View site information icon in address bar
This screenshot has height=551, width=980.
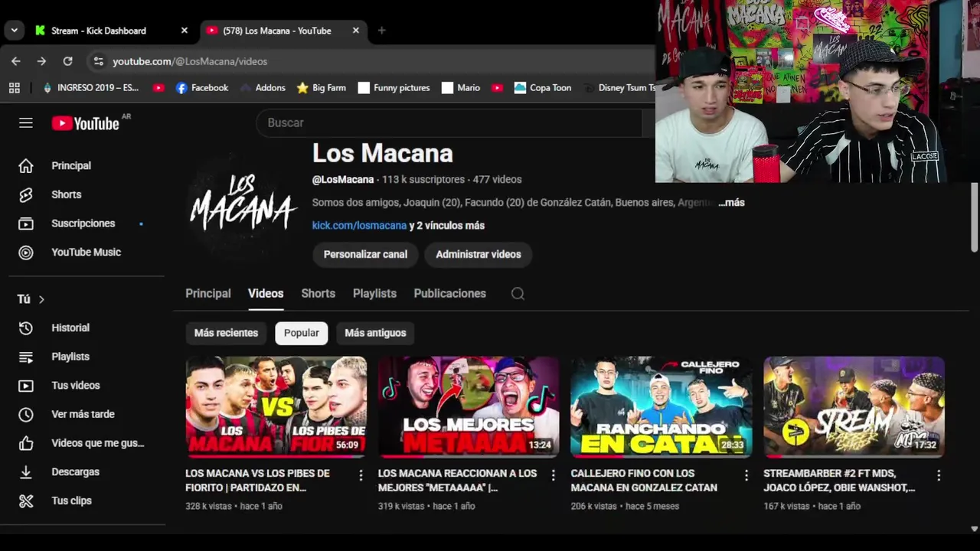coord(97,61)
